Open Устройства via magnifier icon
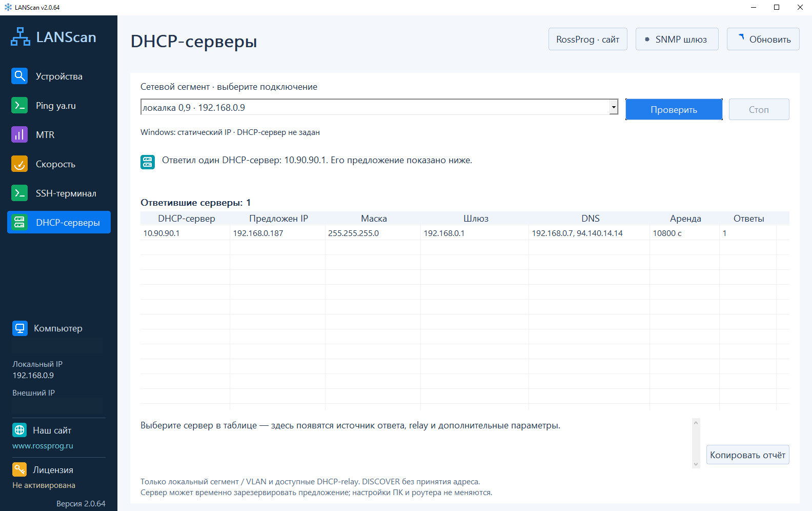 (x=19, y=76)
